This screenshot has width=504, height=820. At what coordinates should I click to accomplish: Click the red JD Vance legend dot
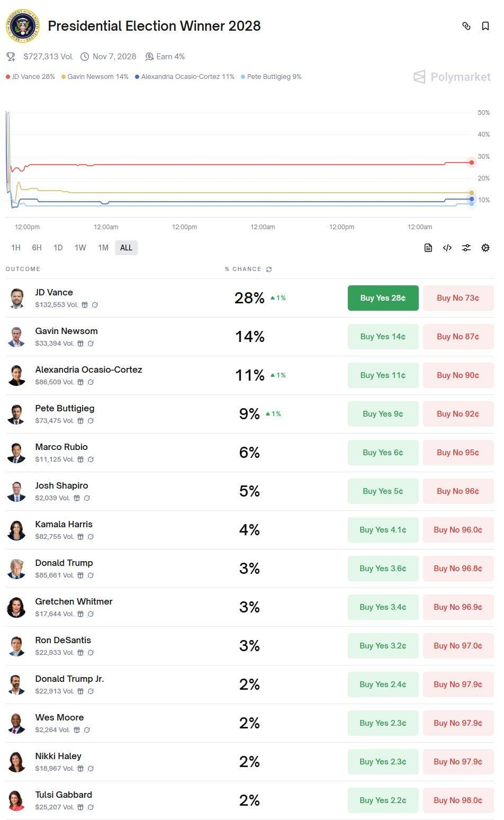pyautogui.click(x=8, y=77)
